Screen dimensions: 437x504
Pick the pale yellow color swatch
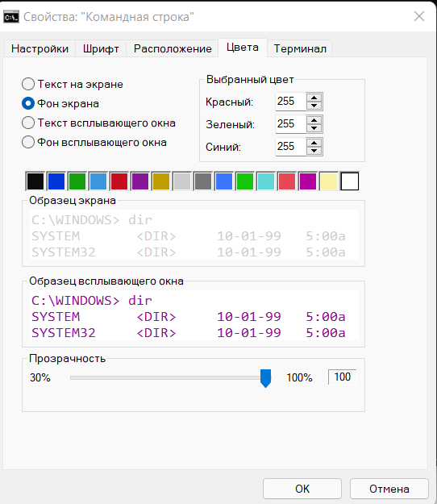click(329, 181)
